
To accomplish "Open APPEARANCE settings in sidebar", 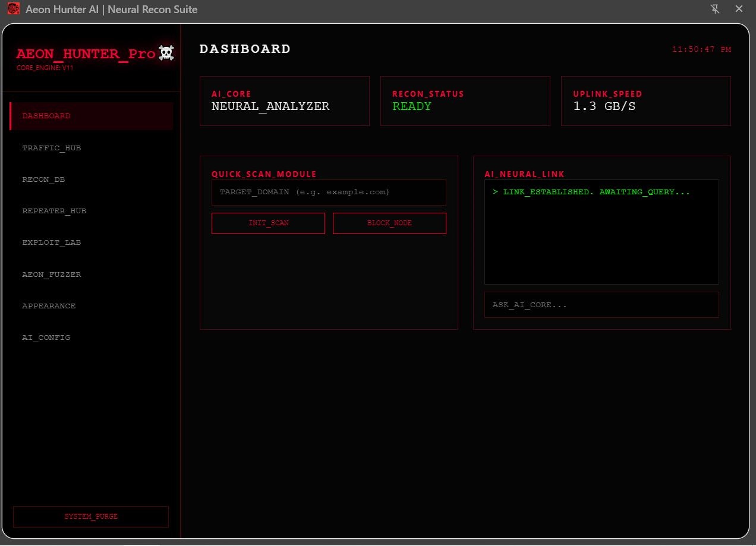I will coord(92,306).
